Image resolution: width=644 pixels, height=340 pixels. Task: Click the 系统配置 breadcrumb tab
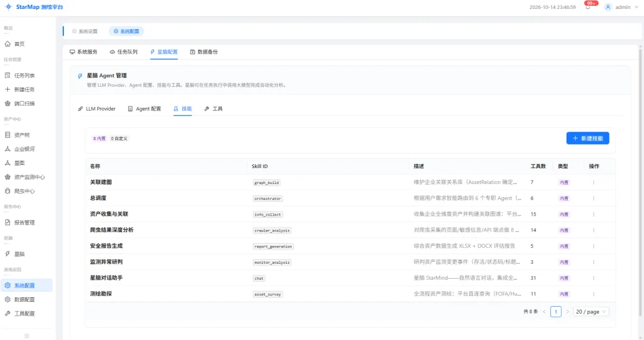pos(126,31)
